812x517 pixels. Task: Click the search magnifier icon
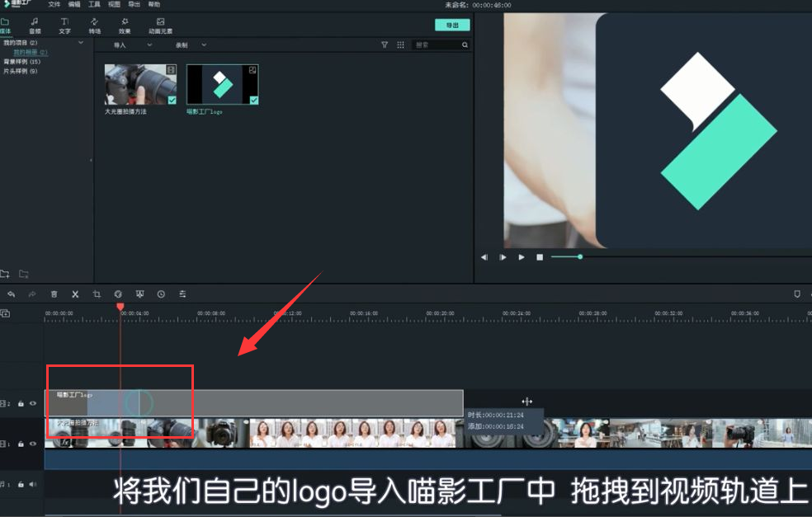coord(465,45)
